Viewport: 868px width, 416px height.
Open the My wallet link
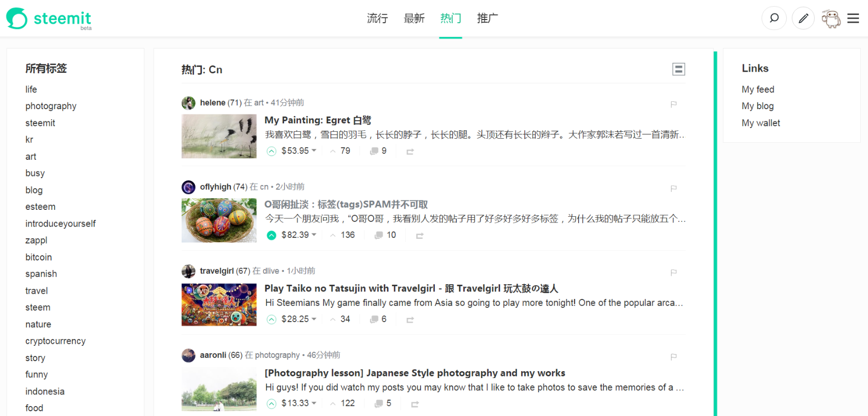761,123
